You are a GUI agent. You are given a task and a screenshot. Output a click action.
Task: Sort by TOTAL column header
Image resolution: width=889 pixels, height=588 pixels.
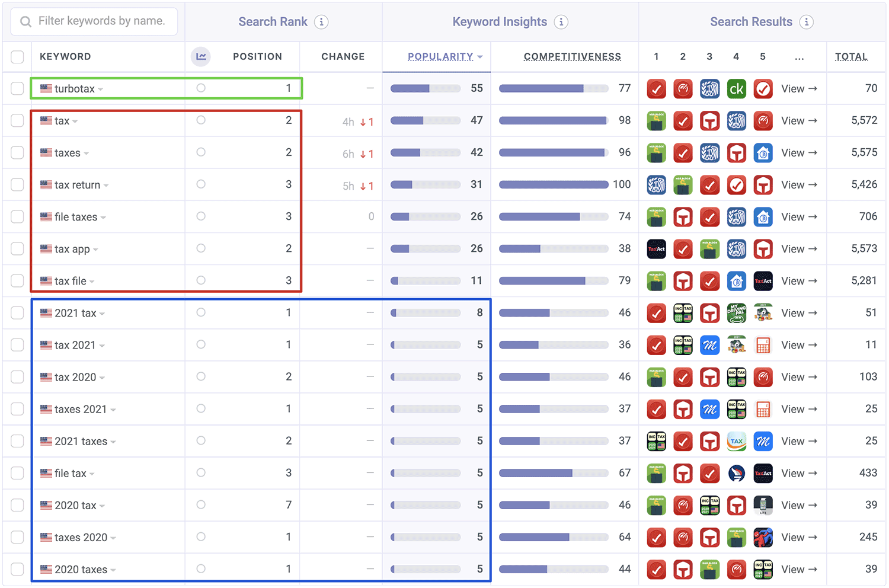[851, 57]
